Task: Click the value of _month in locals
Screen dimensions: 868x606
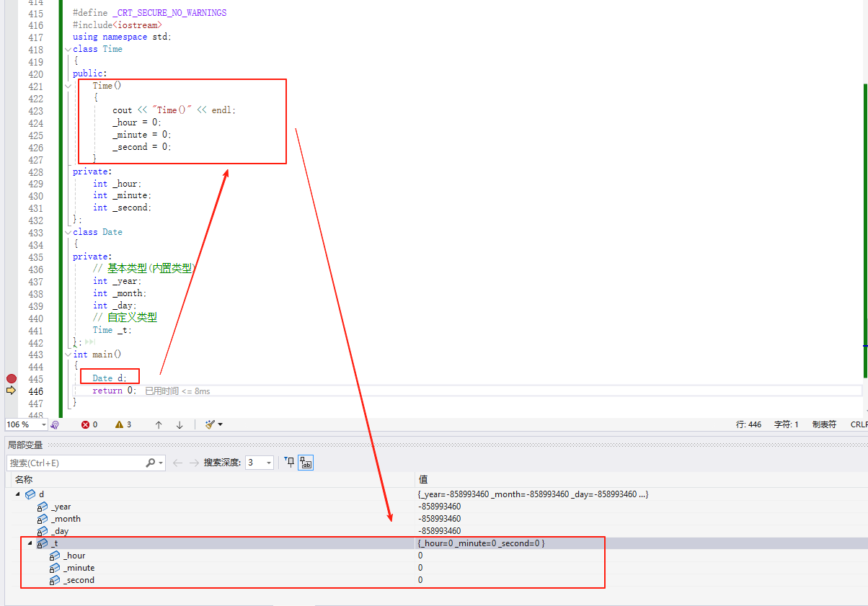Action: point(439,519)
